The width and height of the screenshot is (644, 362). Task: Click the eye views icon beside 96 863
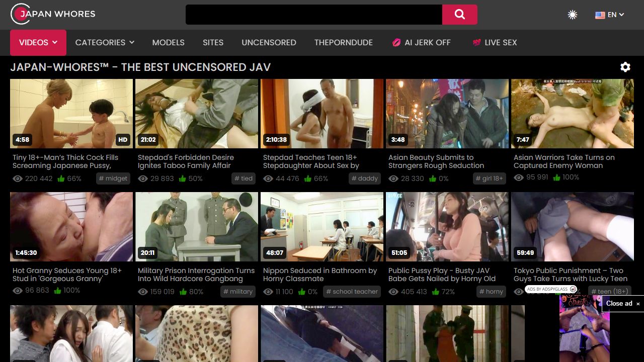click(x=17, y=291)
